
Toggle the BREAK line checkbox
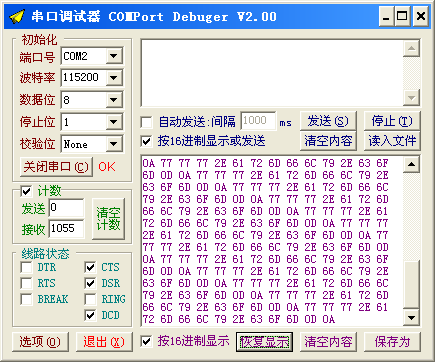[x=26, y=299]
